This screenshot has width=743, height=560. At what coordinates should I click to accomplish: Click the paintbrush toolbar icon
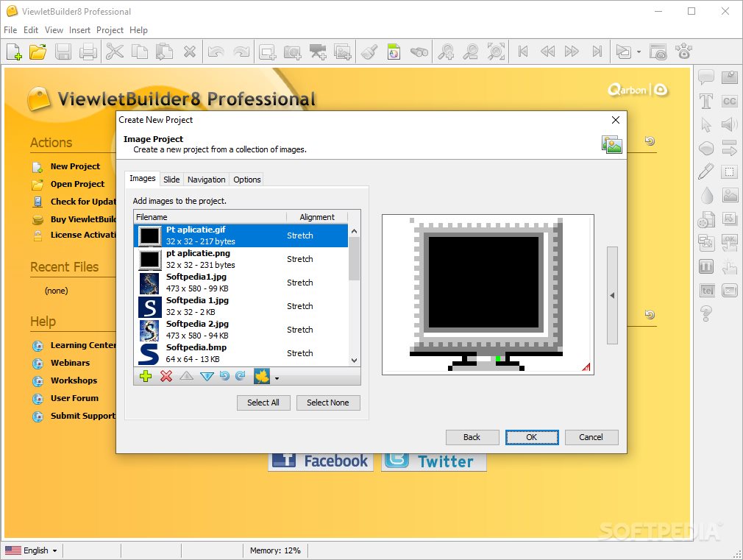point(369,52)
